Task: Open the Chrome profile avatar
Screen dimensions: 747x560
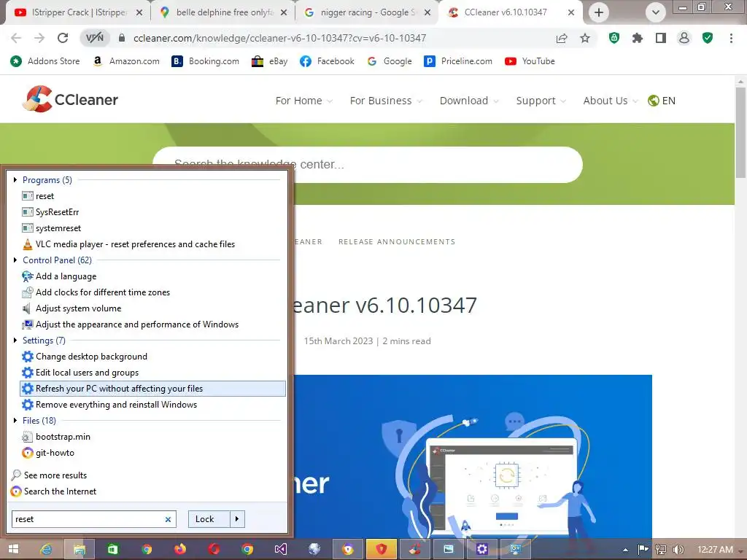Action: click(x=684, y=38)
